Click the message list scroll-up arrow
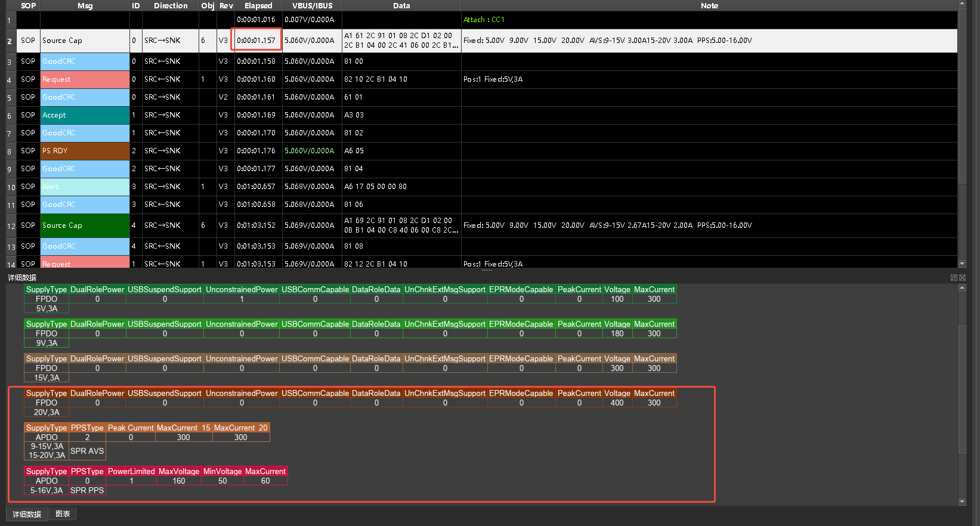The height and width of the screenshot is (526, 980). point(962,4)
